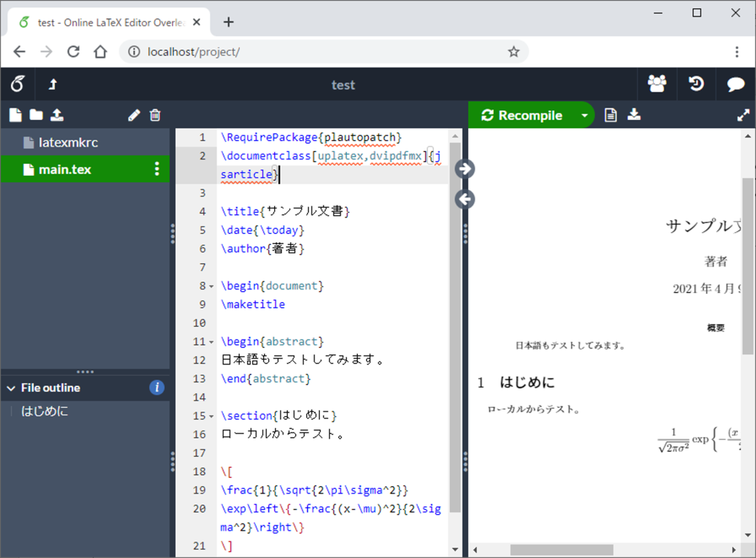The height and width of the screenshot is (558, 756).
Task: Click 1 はじめに heading in PDF preview
Action: coord(516,382)
